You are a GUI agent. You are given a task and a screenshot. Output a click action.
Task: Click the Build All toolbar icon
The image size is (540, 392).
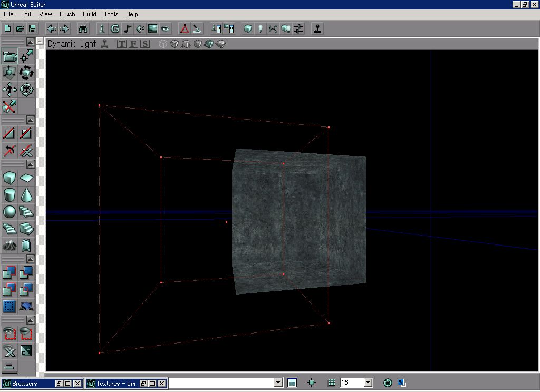pos(285,29)
